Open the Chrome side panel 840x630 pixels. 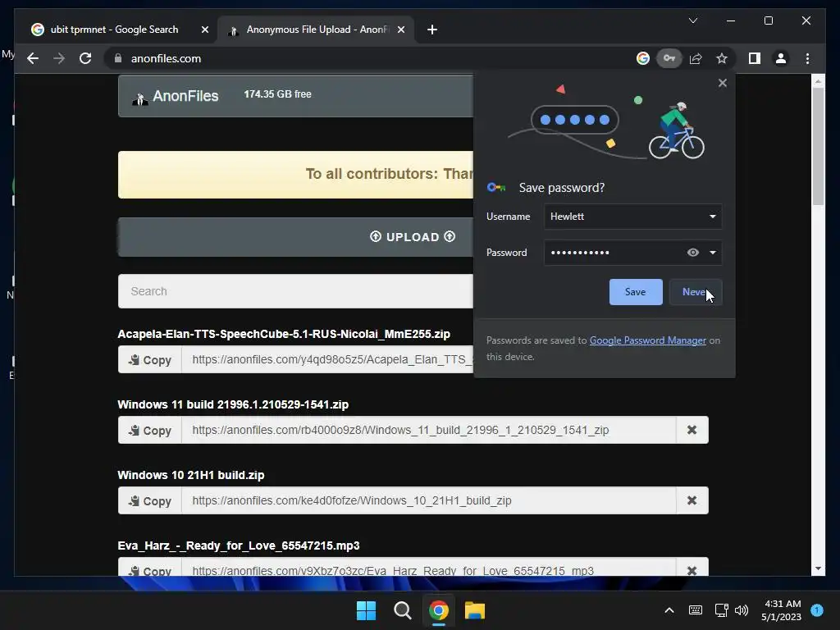[x=755, y=58]
